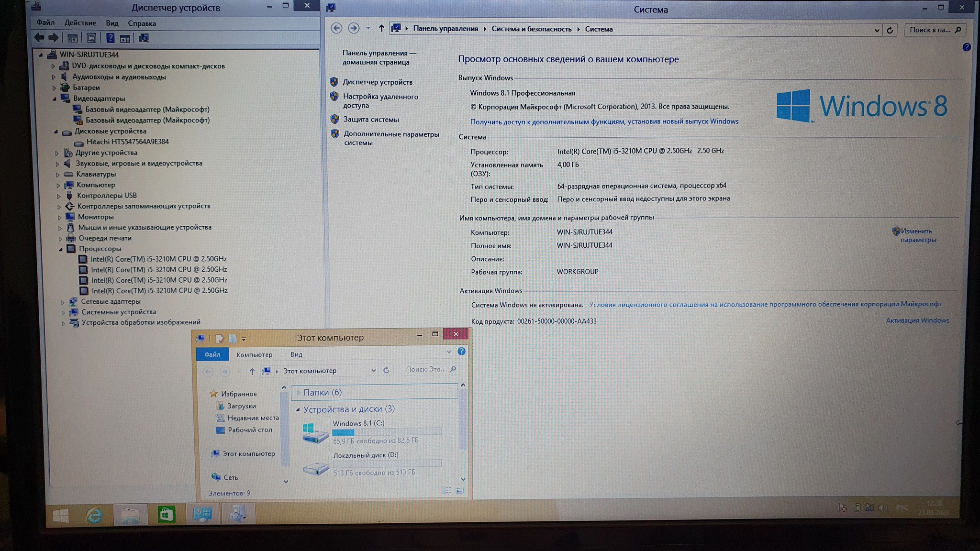980x551 pixels.
Task: Open Internet Explorer from taskbar
Action: pyautogui.click(x=94, y=515)
